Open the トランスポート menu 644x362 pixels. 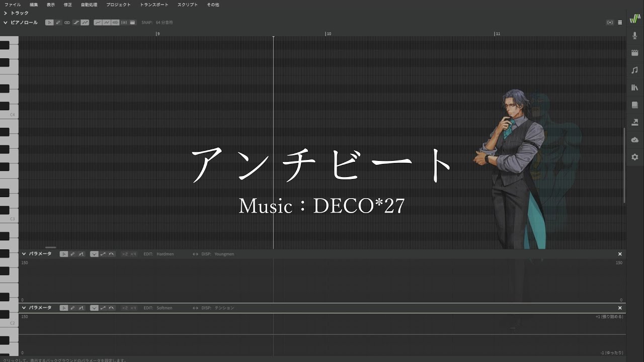(154, 5)
